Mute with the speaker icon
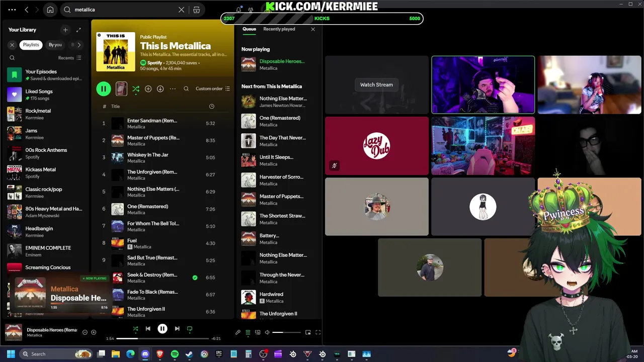644x362 pixels. pos(267,332)
